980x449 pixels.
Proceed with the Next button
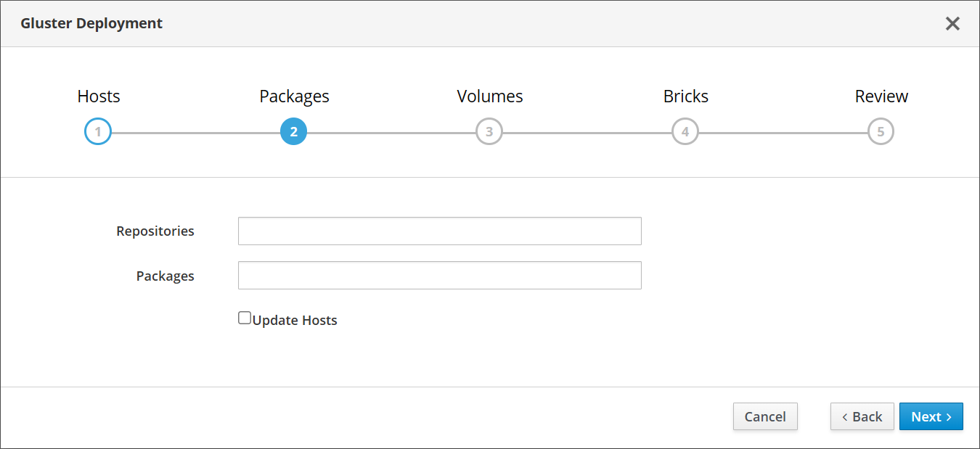click(x=931, y=416)
